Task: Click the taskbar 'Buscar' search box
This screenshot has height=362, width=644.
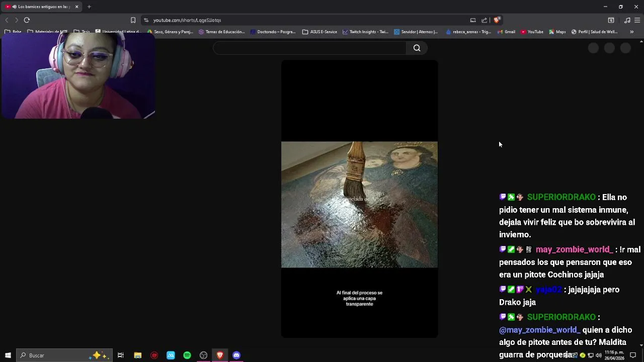Action: point(64,355)
